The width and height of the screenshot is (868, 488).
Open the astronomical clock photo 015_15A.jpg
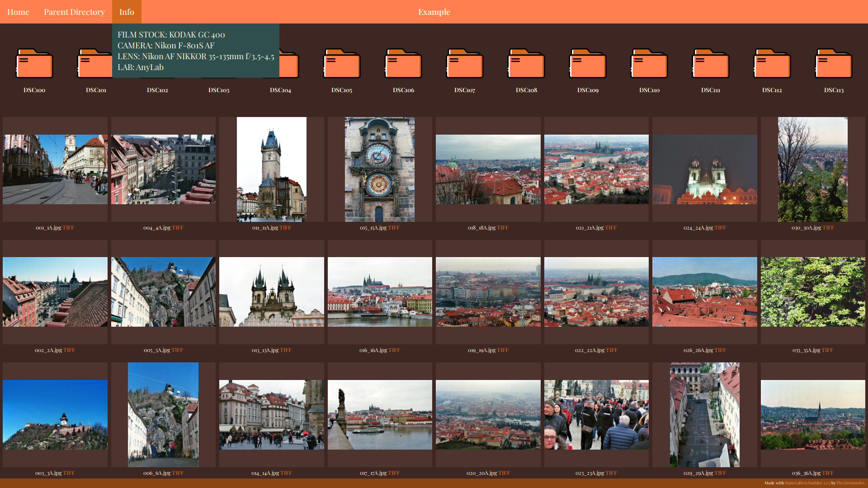(380, 169)
